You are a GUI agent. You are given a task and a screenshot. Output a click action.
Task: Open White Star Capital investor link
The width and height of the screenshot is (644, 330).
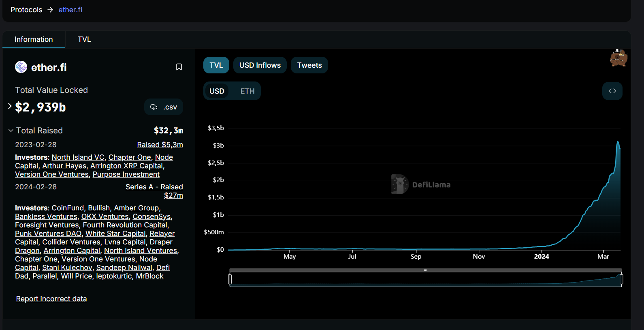tap(115, 234)
